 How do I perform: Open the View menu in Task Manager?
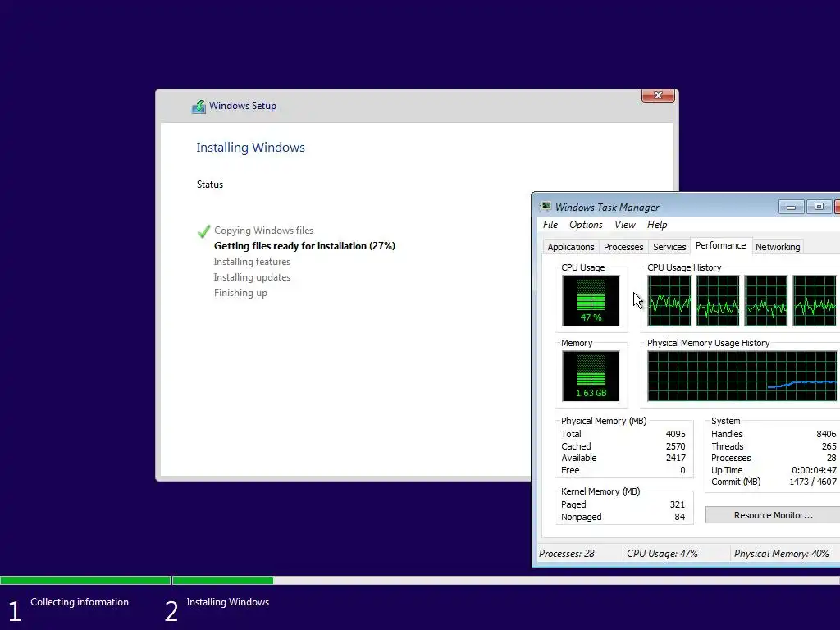point(624,225)
